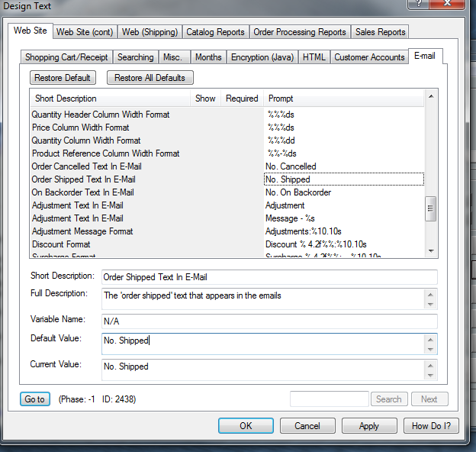
Task: Click Restore All Defaults button
Action: coord(150,78)
